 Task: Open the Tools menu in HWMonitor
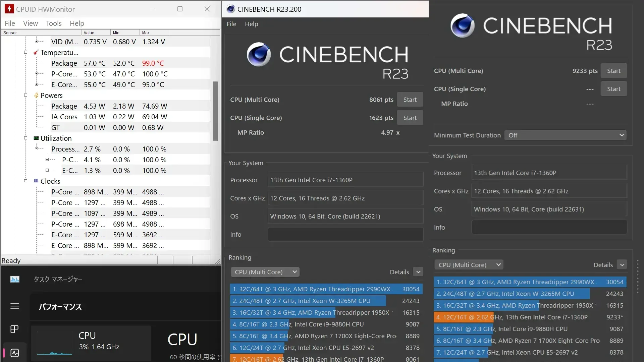54,23
